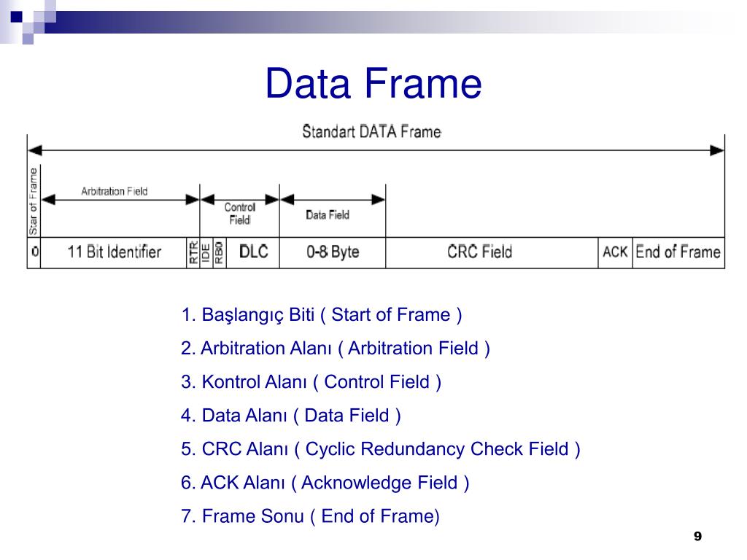Select list item 3 Kontrol Alanı
The height and width of the screenshot is (560, 747).
(x=311, y=382)
